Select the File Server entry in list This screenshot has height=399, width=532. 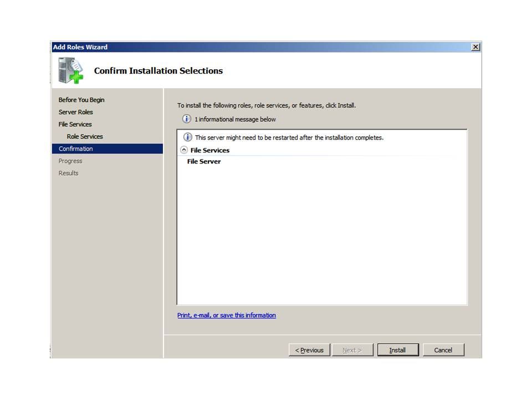pyautogui.click(x=204, y=162)
